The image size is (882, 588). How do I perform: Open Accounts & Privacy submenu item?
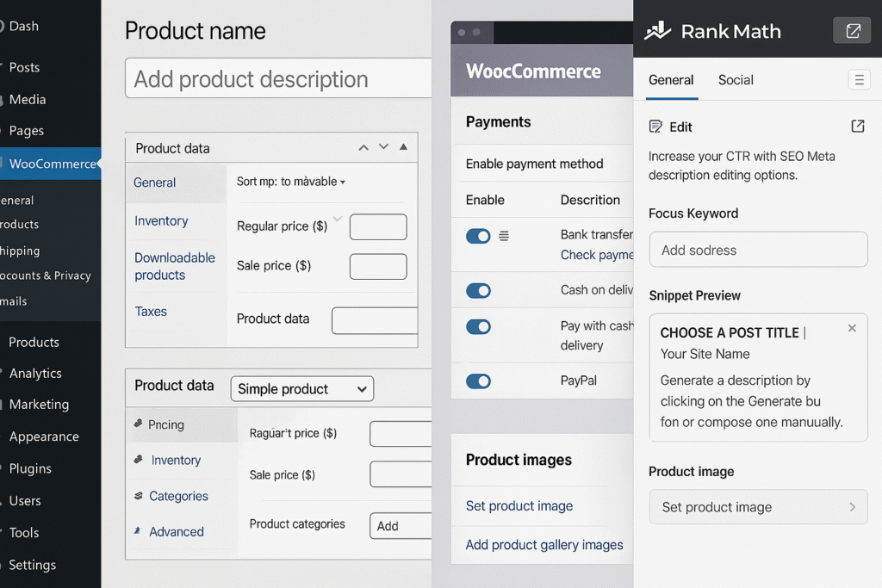coord(45,275)
